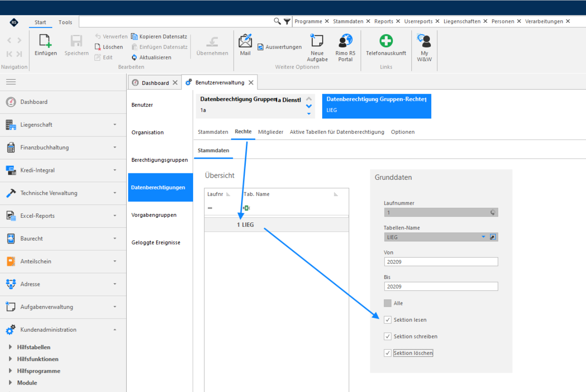Image resolution: width=586 pixels, height=392 pixels.
Task: Click the Bis input field
Action: tap(441, 286)
